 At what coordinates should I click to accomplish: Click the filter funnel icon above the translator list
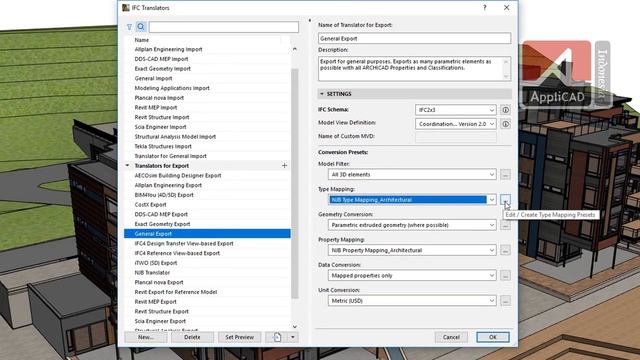(x=129, y=27)
